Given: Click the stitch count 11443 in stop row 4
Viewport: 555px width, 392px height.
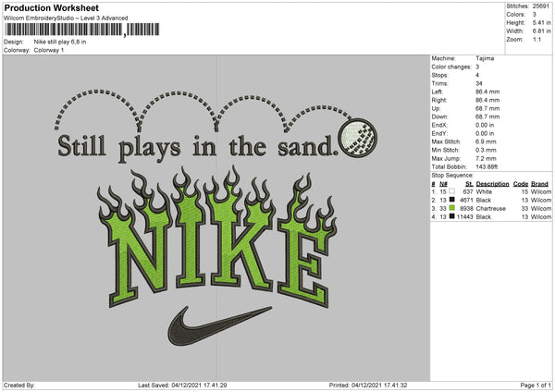Looking at the screenshot, I should click(464, 216).
